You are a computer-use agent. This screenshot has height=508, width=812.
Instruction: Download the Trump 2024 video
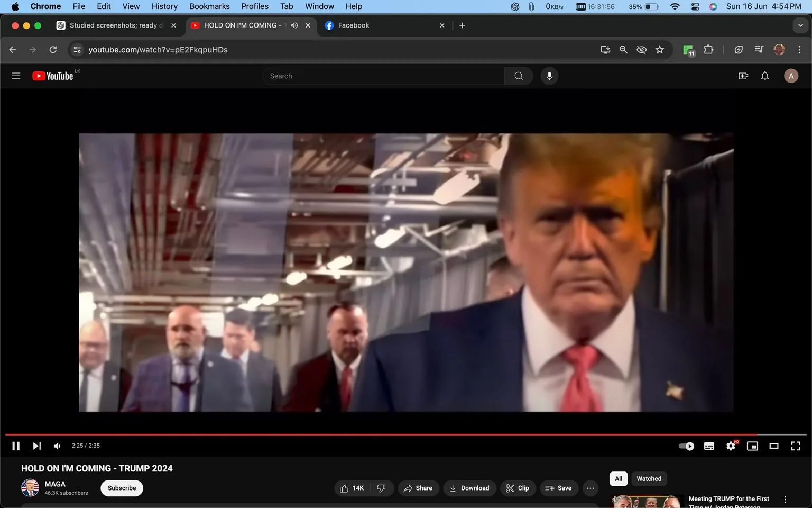[x=469, y=488]
